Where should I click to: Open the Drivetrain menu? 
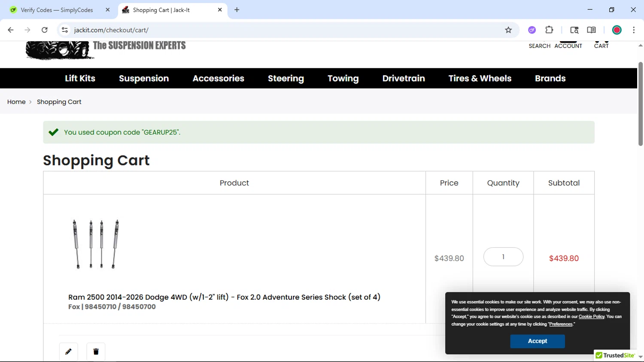[404, 79]
